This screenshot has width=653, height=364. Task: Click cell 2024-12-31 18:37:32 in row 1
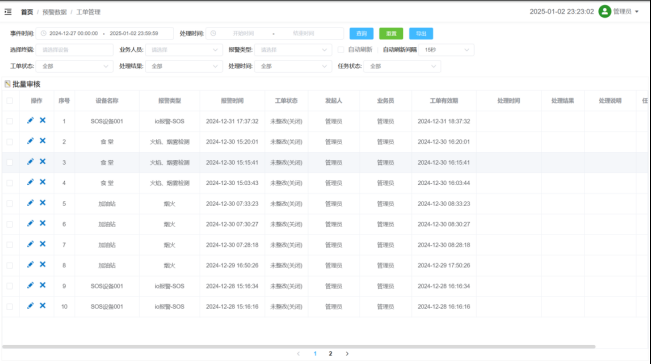[x=444, y=121]
